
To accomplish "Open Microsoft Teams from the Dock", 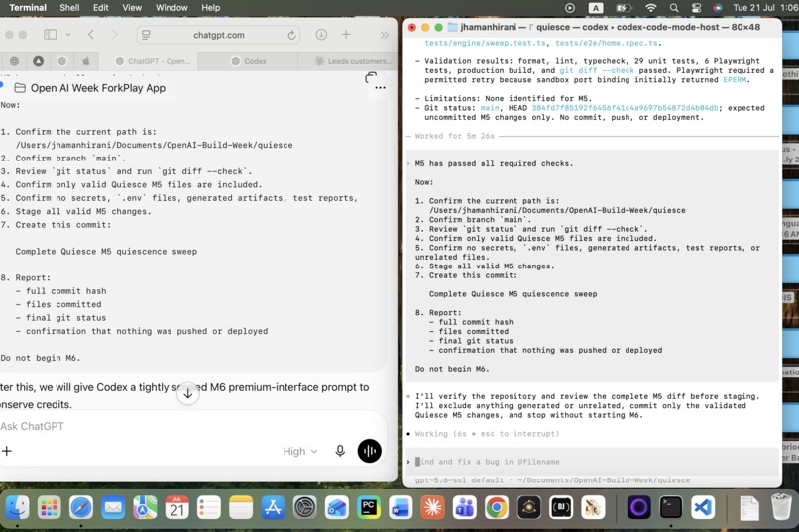I will click(464, 507).
